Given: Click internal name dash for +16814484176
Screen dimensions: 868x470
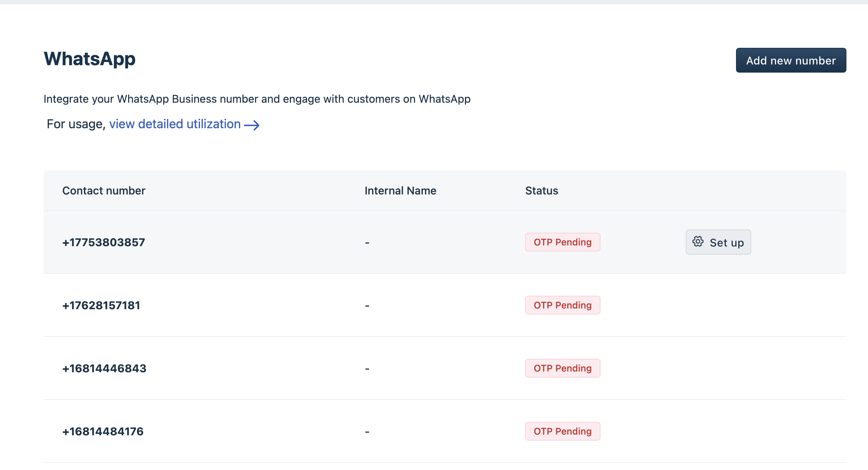Looking at the screenshot, I should pyautogui.click(x=367, y=432).
